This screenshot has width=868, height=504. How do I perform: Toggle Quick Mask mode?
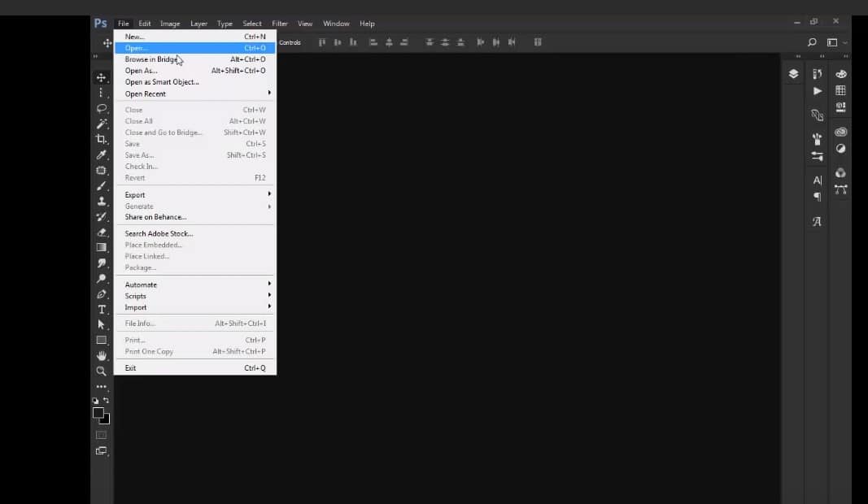click(x=102, y=436)
